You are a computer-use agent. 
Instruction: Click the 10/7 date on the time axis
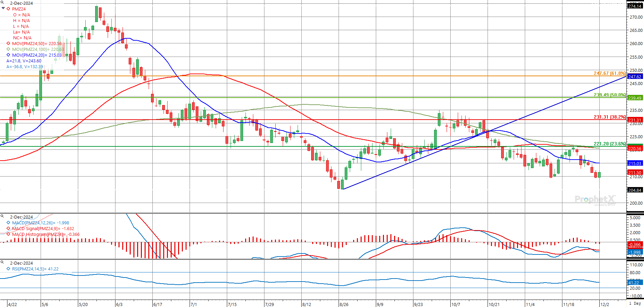(456, 304)
